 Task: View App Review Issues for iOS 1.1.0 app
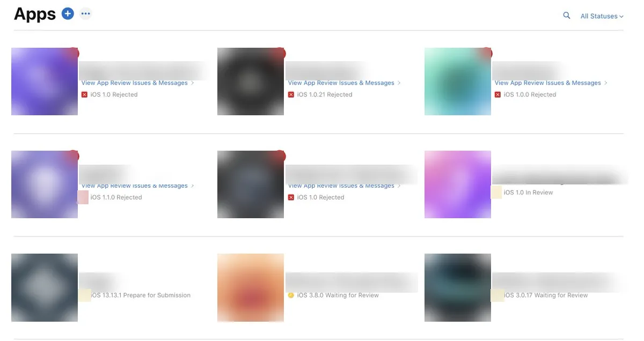click(134, 186)
